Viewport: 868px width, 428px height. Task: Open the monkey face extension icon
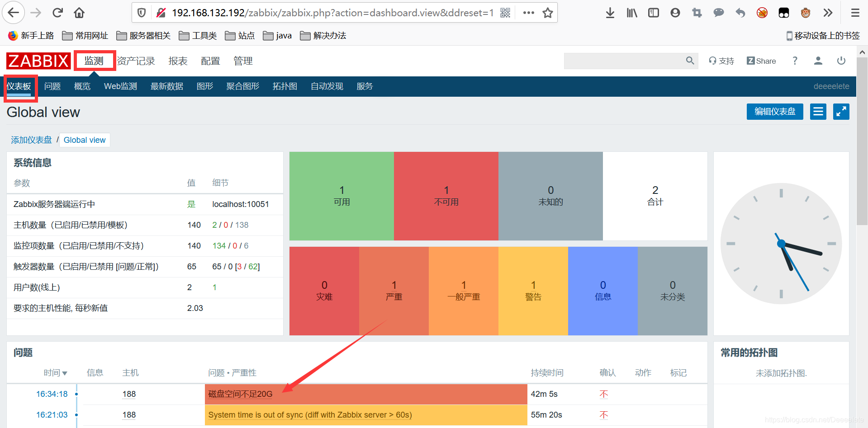click(x=806, y=13)
